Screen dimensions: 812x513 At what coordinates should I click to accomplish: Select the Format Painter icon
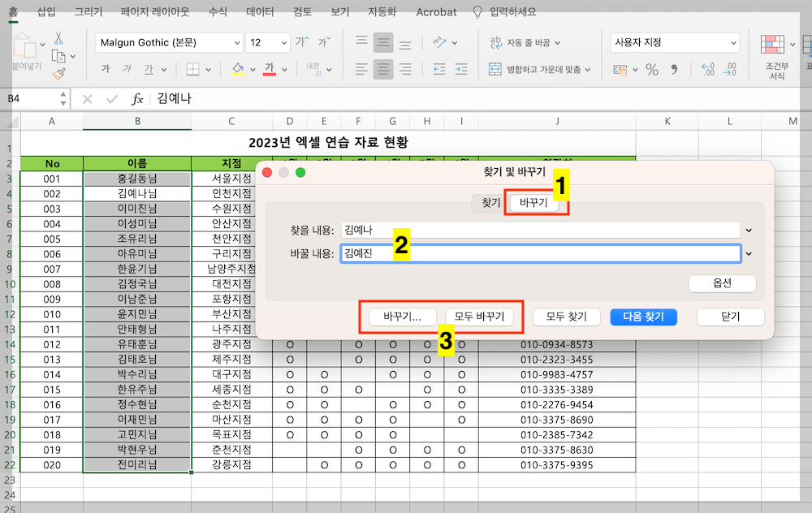click(58, 71)
